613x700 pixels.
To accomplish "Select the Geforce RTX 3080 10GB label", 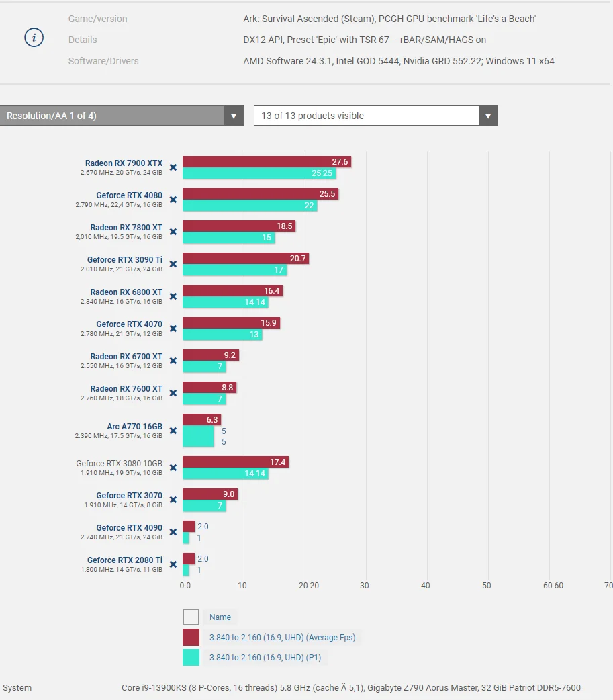I will click(x=119, y=463).
